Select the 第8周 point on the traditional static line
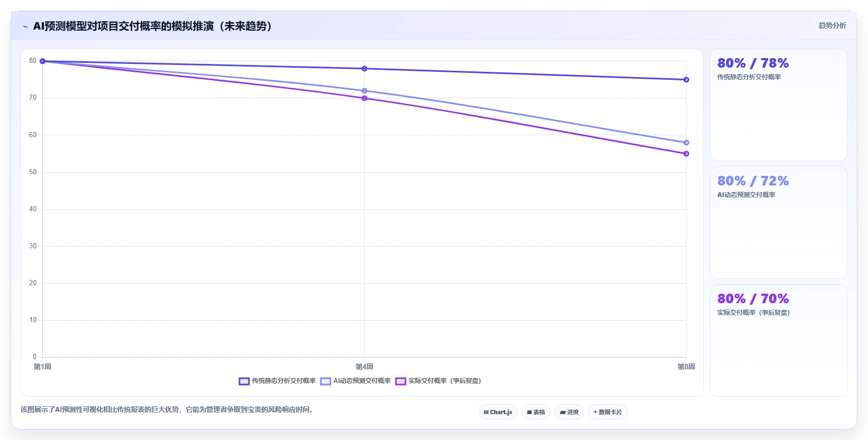868x440 pixels. [686, 80]
